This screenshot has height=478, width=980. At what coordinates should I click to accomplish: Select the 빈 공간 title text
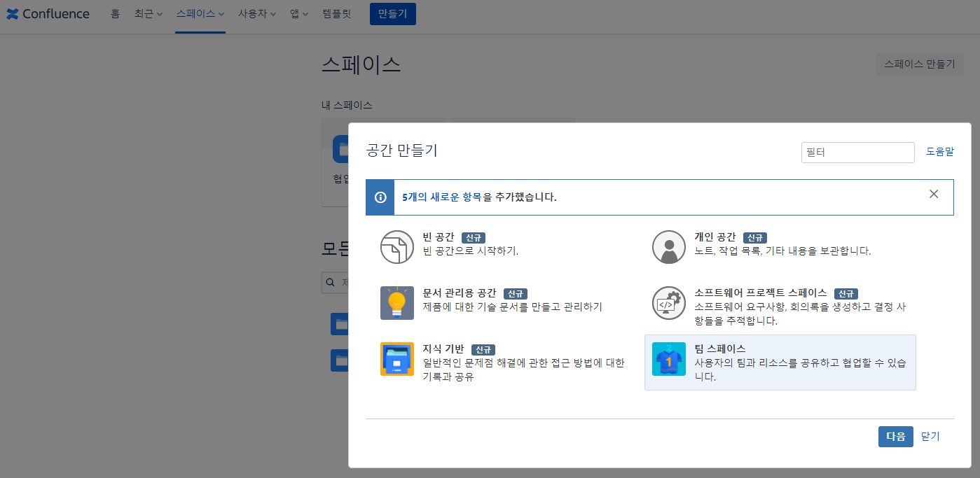pyautogui.click(x=439, y=237)
